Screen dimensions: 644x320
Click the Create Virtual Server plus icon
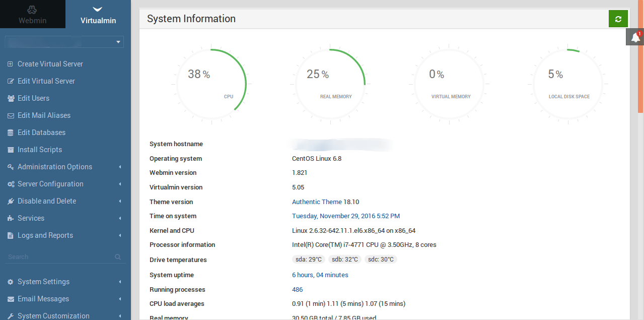click(10, 64)
